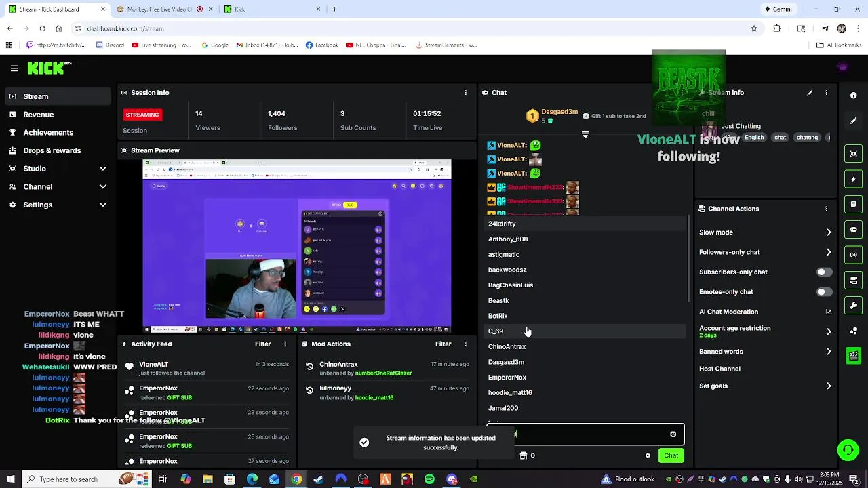Expand Followers-only chat settings
Image resolution: width=868 pixels, height=488 pixels.
pyautogui.click(x=765, y=252)
